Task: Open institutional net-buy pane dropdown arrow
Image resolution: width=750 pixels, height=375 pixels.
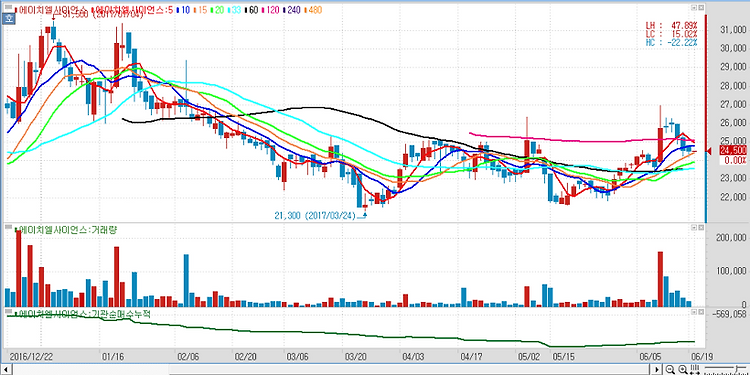Action: (x=694, y=312)
